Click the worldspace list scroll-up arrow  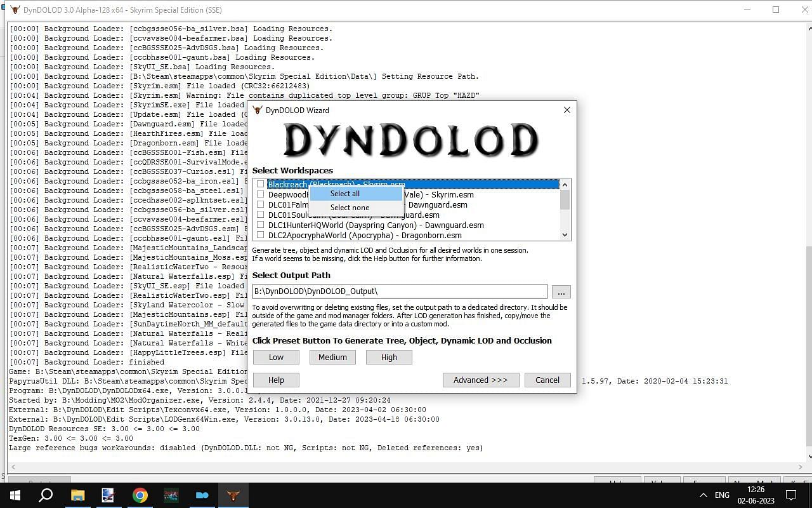click(x=565, y=184)
